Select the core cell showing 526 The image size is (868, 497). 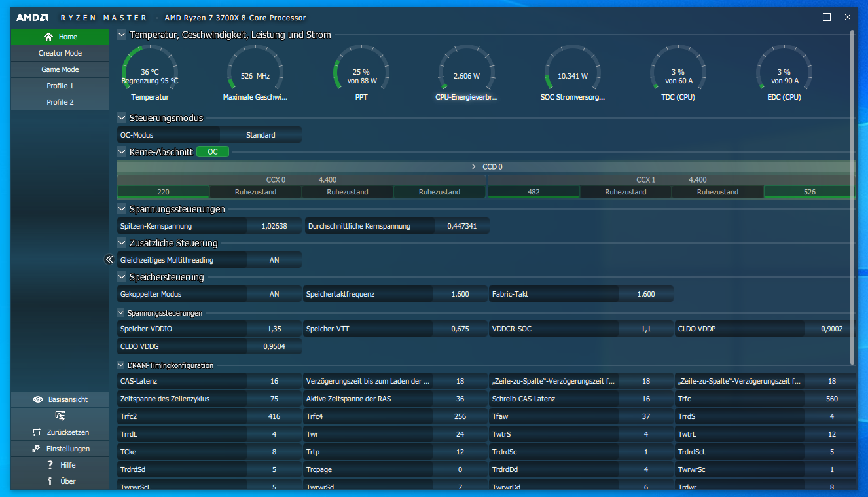coord(809,192)
